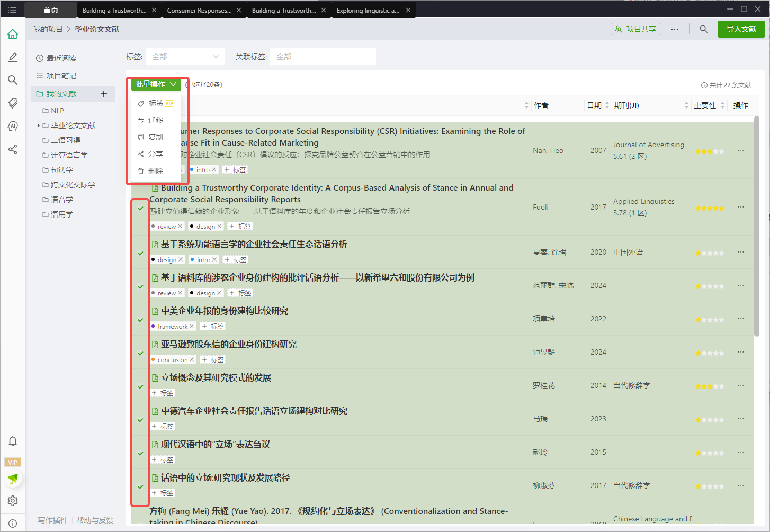The height and width of the screenshot is (532, 770).
Task: Uncheck the 话语中的立场 entry checkbox
Action: (x=140, y=486)
